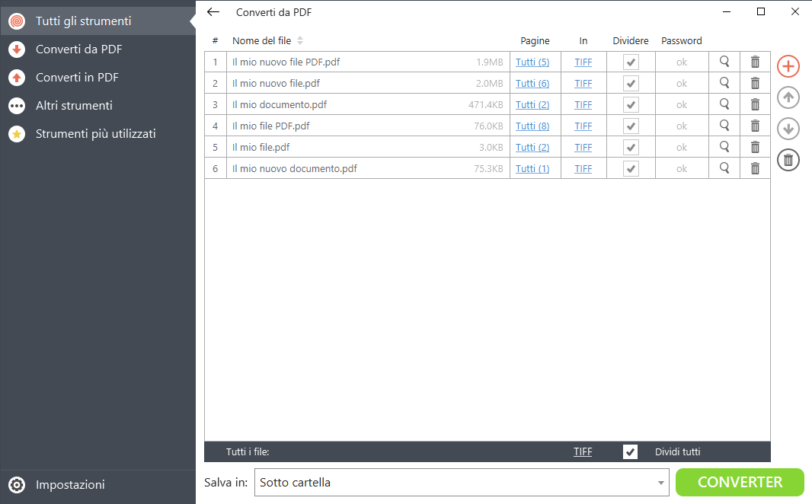This screenshot has width=812, height=504.
Task: Click the red spiral Tutti gli strumenti icon
Action: (17, 21)
